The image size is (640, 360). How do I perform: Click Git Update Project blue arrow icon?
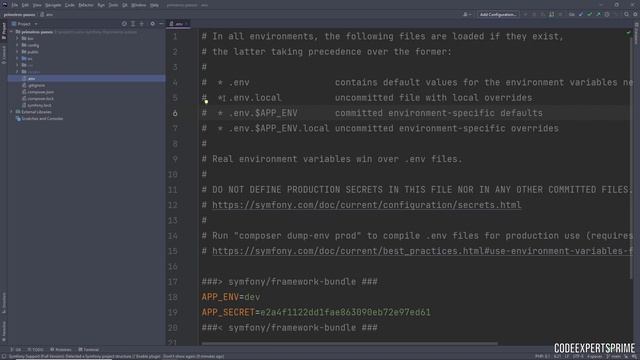tap(581, 15)
